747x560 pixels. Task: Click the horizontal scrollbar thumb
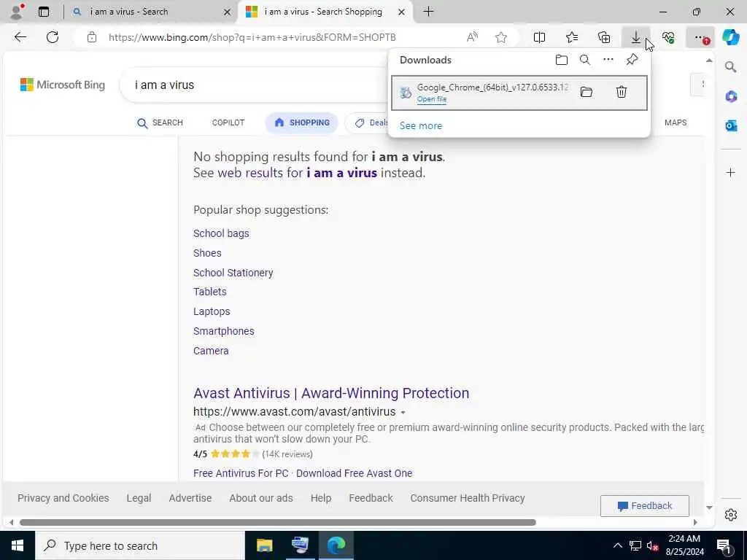coord(278,522)
